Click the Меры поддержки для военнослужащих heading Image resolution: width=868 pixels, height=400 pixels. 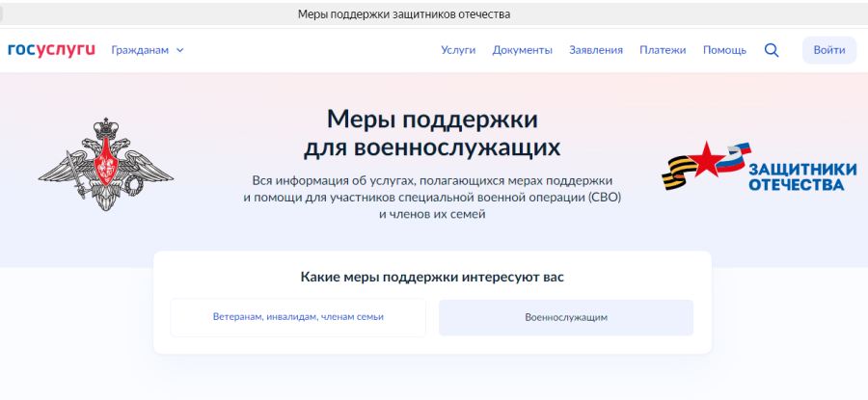click(x=432, y=133)
